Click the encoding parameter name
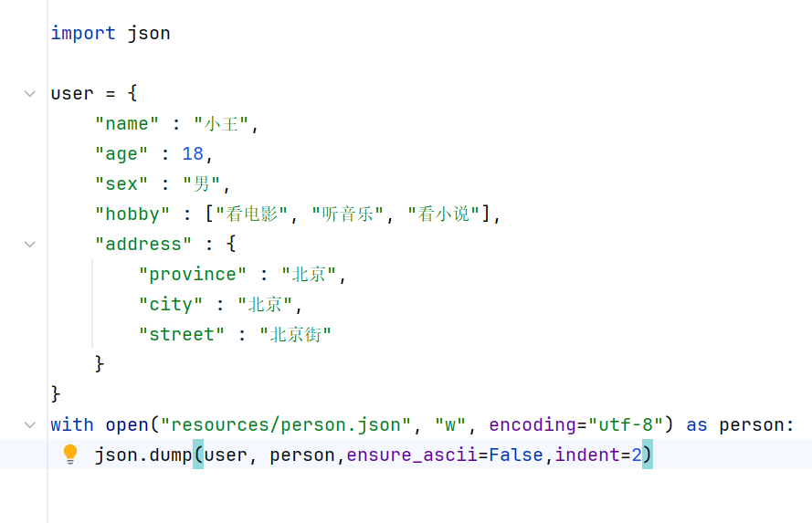Image resolution: width=812 pixels, height=523 pixels. 533,424
